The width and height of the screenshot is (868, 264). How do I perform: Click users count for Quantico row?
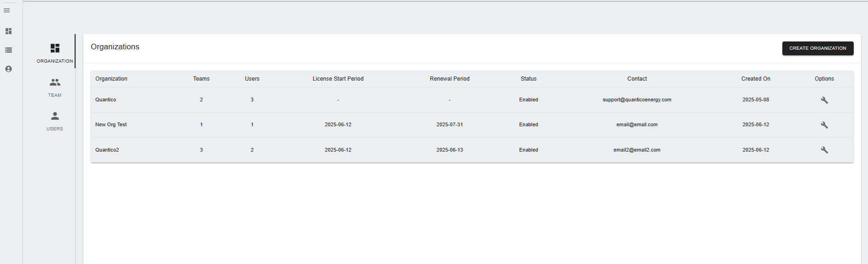click(252, 100)
